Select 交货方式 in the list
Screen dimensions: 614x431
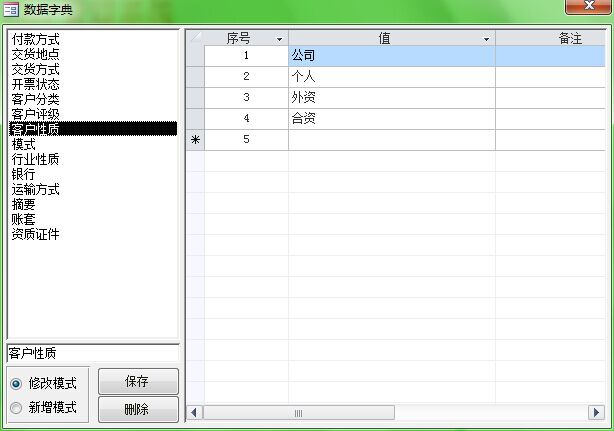[x=93, y=69]
